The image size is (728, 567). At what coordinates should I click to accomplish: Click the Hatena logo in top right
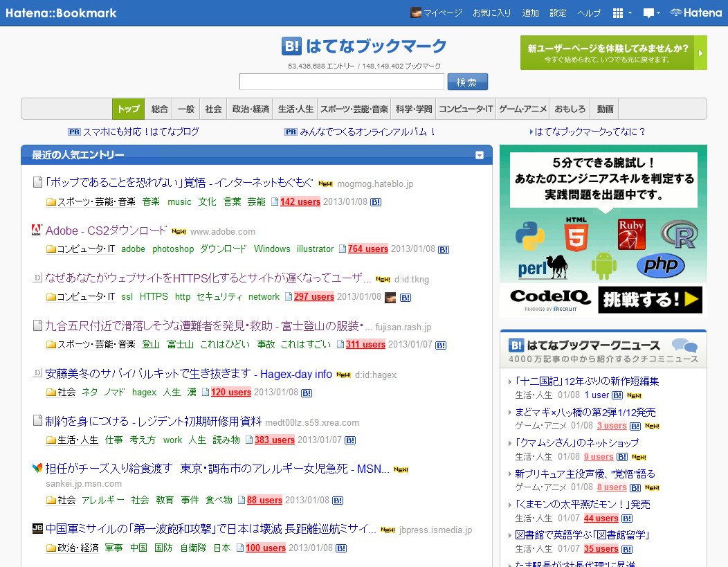695,13
